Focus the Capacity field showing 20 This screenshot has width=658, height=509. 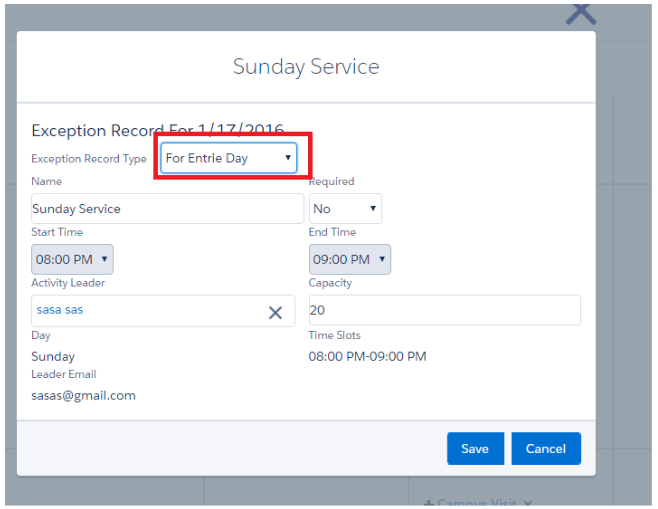(444, 311)
